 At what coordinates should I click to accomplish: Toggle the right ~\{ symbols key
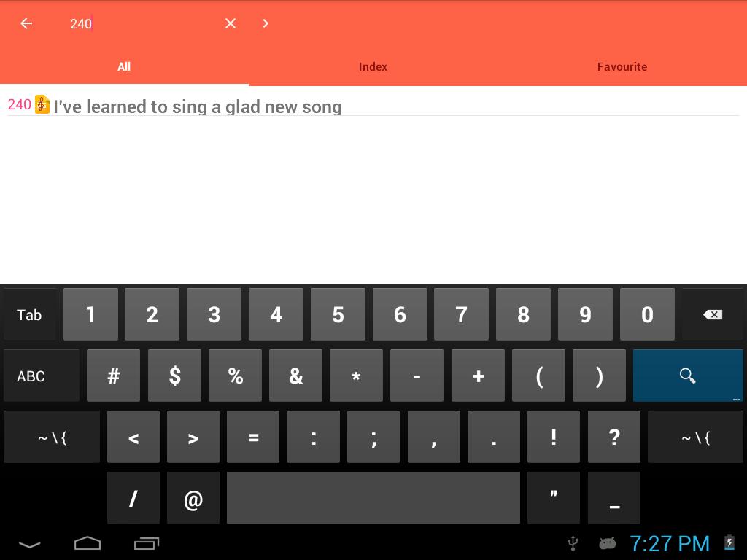tap(695, 437)
